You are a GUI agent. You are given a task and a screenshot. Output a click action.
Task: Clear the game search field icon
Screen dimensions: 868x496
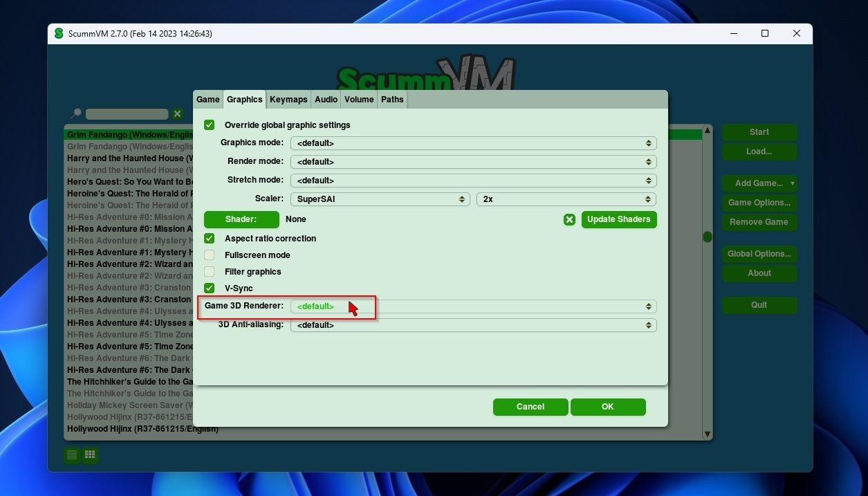pyautogui.click(x=178, y=114)
